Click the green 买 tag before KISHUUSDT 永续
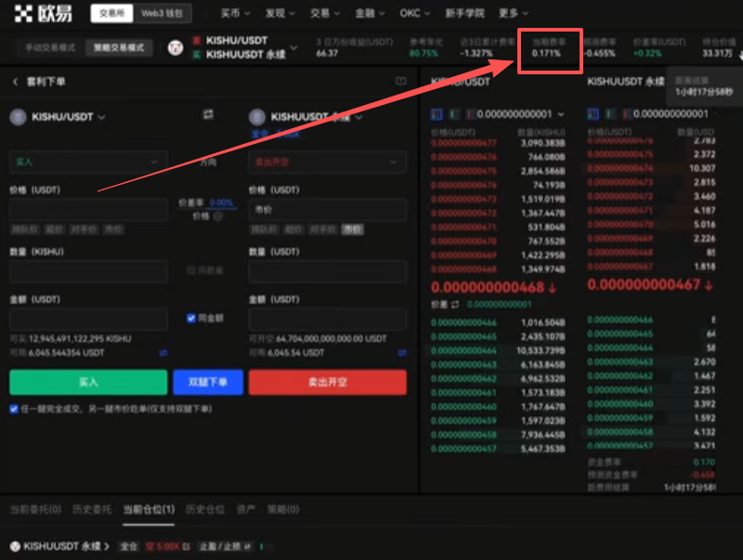The width and height of the screenshot is (743, 560). point(197,55)
